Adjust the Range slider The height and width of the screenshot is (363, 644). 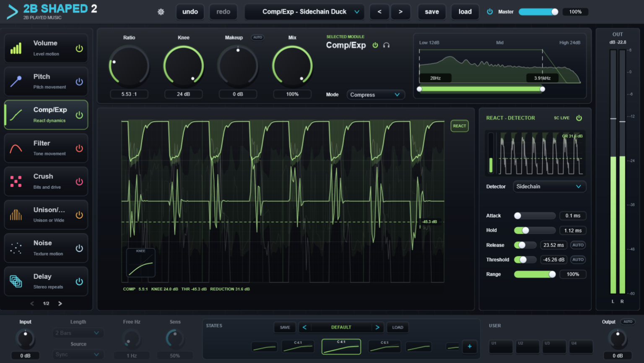tap(535, 274)
